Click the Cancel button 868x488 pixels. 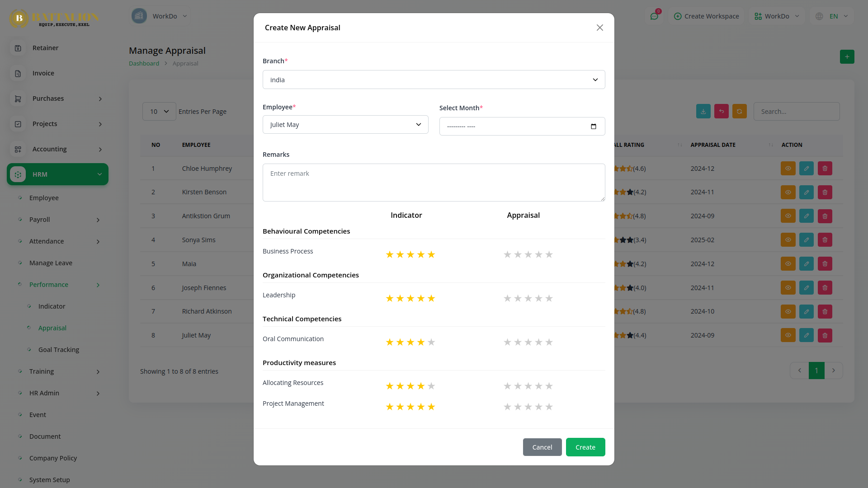click(x=542, y=447)
